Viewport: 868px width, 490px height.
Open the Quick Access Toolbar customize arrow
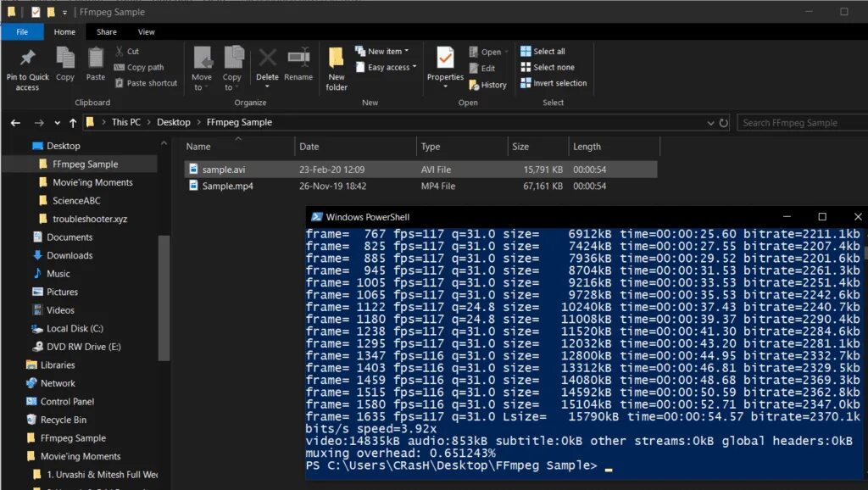point(64,12)
